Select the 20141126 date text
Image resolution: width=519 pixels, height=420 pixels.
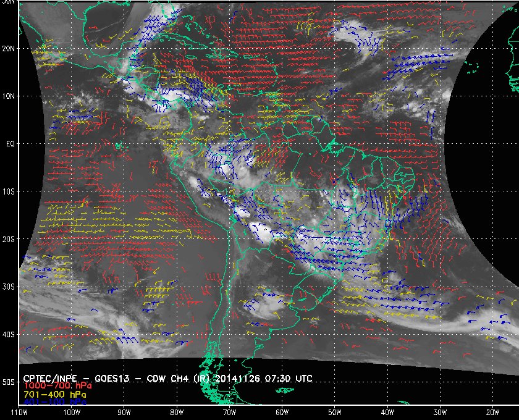(237, 379)
